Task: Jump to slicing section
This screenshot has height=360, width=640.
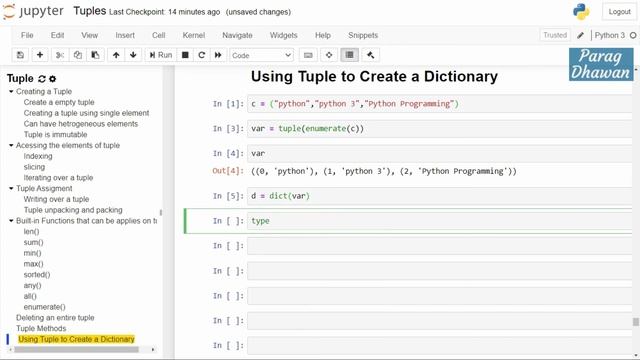Action: pos(34,167)
